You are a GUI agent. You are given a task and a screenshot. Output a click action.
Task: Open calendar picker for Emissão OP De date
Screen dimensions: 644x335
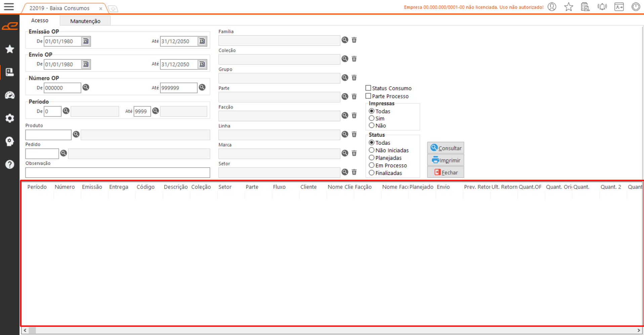[x=86, y=41]
